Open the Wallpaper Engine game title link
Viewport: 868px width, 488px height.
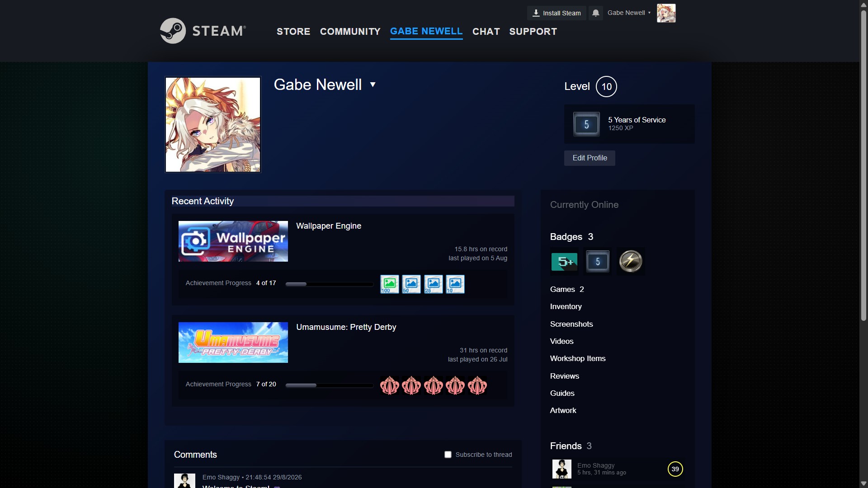pos(329,226)
